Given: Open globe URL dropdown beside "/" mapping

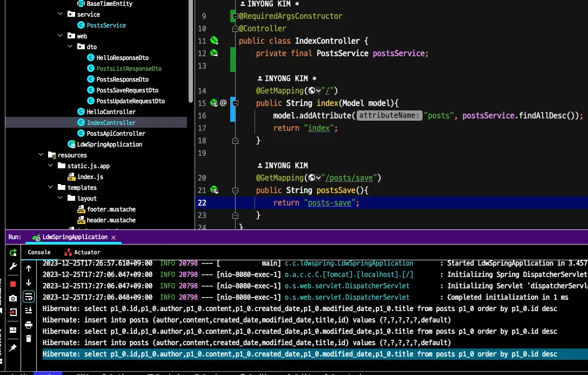Looking at the screenshot, I should (315, 90).
